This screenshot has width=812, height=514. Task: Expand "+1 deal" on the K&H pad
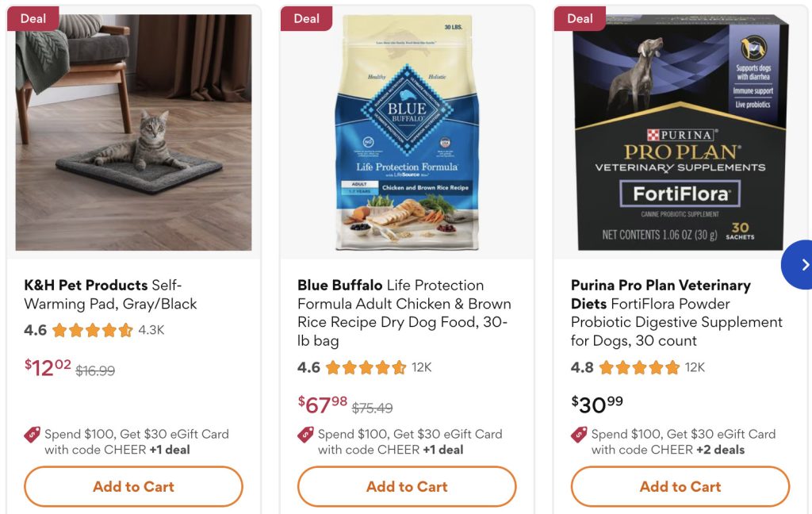click(170, 450)
